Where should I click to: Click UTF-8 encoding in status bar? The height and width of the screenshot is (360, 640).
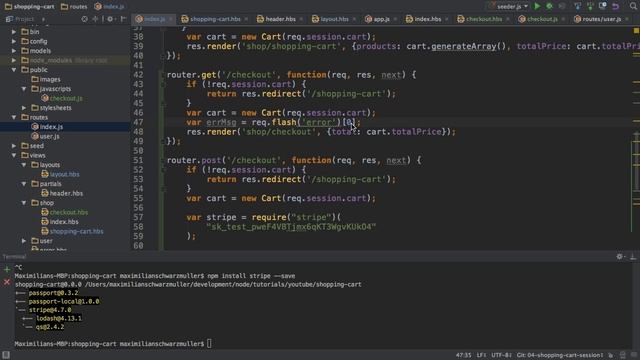(501, 355)
